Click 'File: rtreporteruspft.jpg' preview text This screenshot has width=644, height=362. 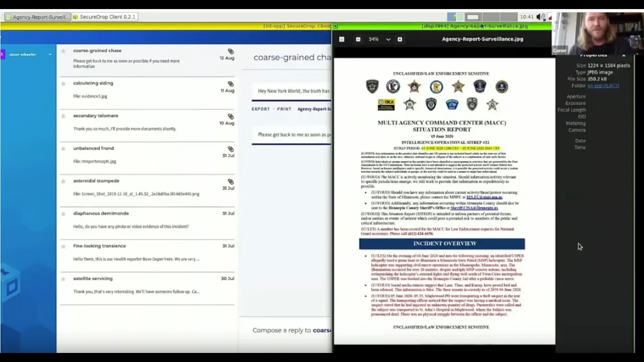click(x=95, y=161)
